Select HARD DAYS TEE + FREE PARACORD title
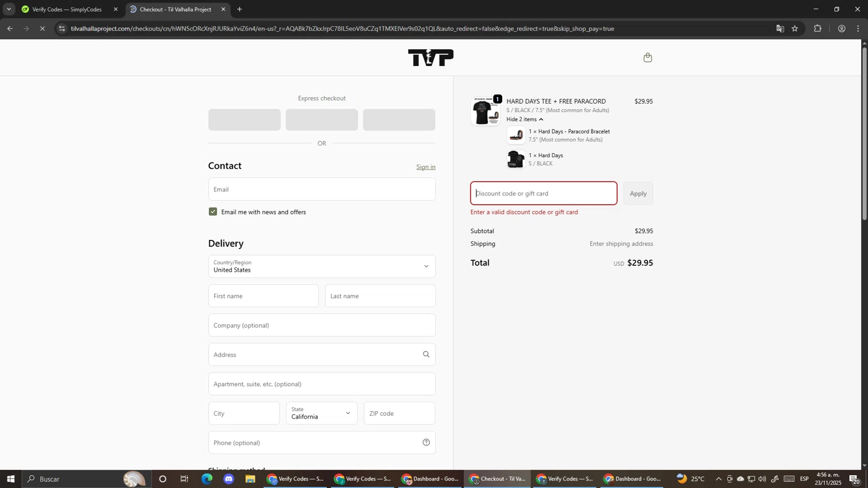The width and height of the screenshot is (868, 488). (x=556, y=101)
